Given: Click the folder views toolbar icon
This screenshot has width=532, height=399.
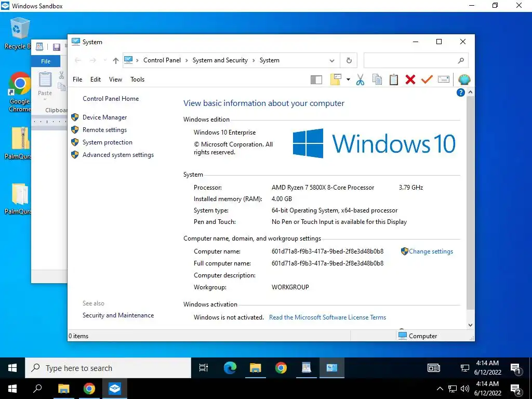Looking at the screenshot, I should coord(336,79).
